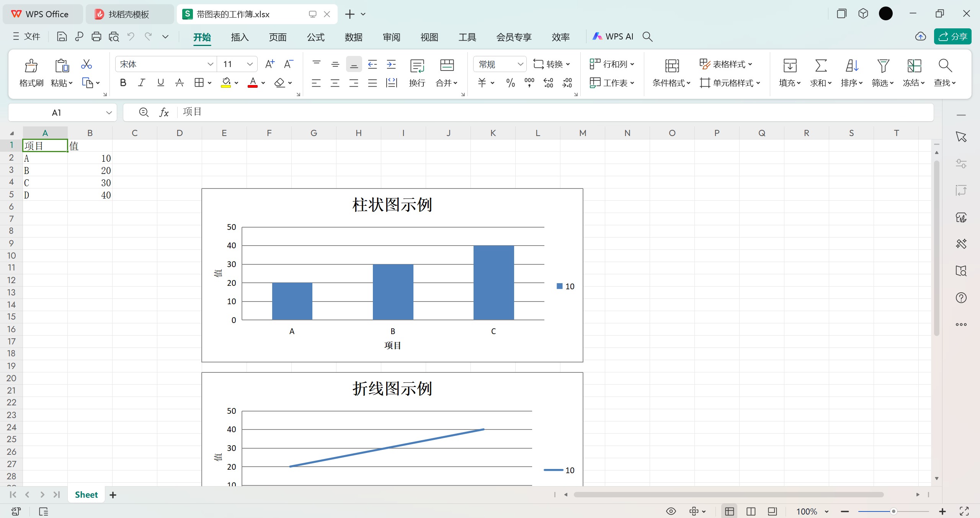
Task: Click the Cut scissors icon
Action: click(87, 64)
